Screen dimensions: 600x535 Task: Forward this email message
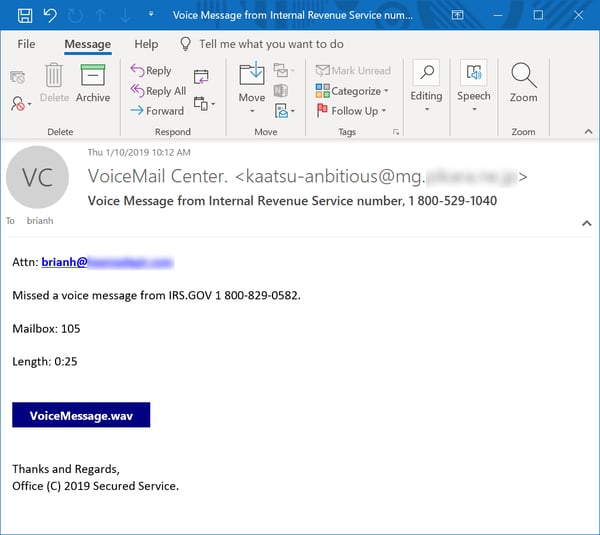[157, 111]
